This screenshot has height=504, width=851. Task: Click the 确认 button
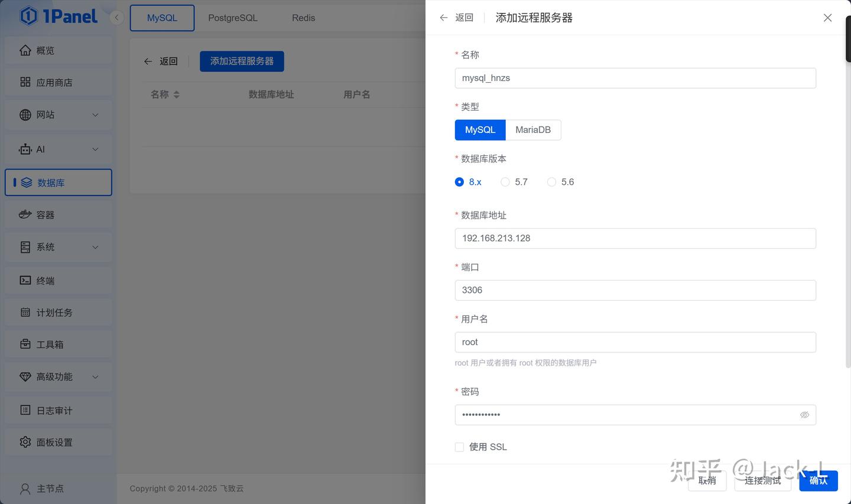(818, 480)
